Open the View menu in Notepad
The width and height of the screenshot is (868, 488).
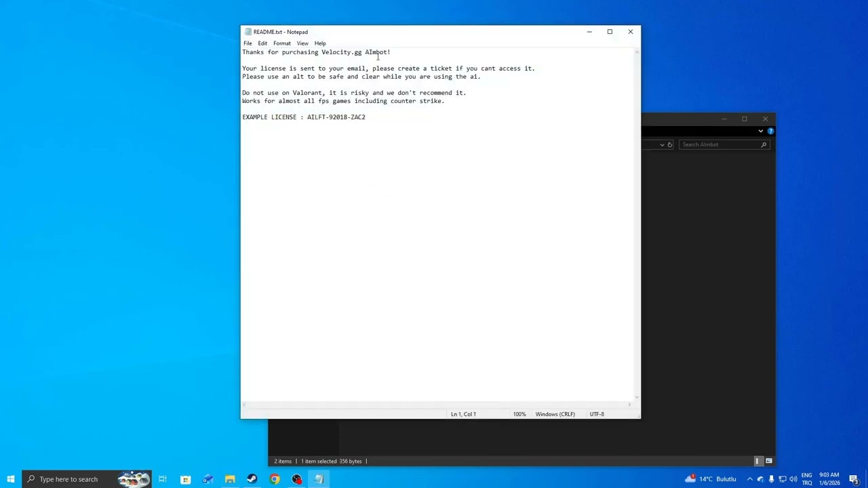point(302,43)
